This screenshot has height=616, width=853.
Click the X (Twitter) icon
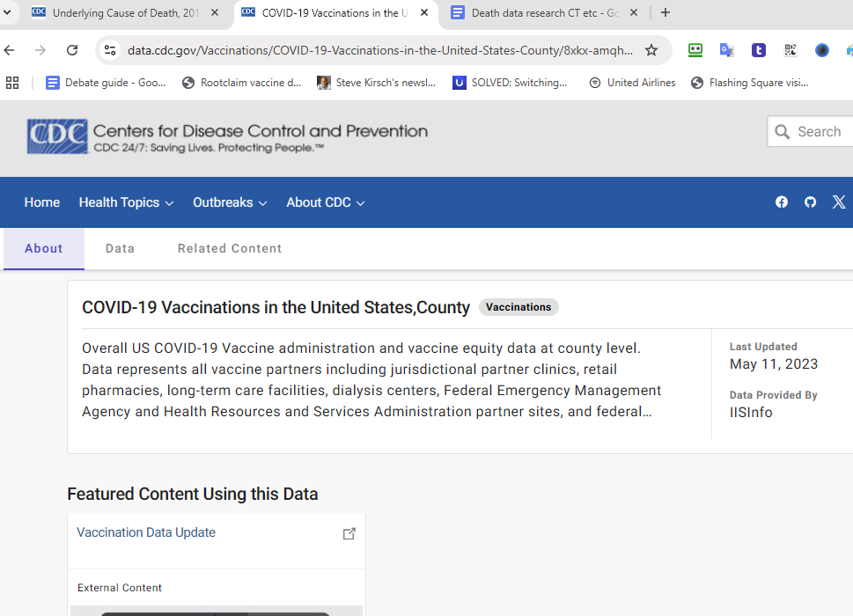coord(838,202)
